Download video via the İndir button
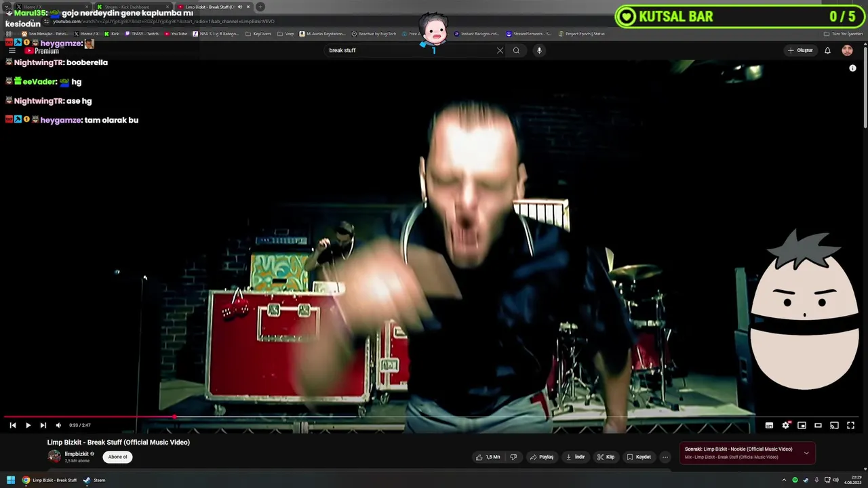The image size is (868, 488). [x=575, y=457]
